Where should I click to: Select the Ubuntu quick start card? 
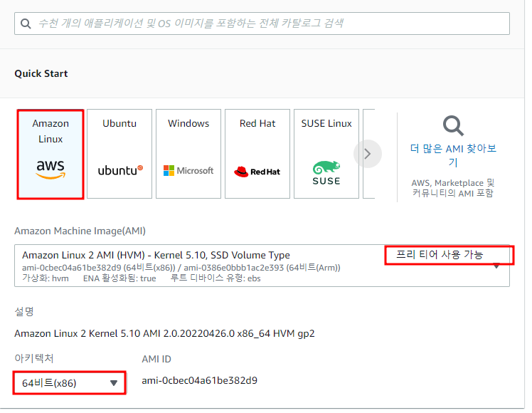(119, 154)
